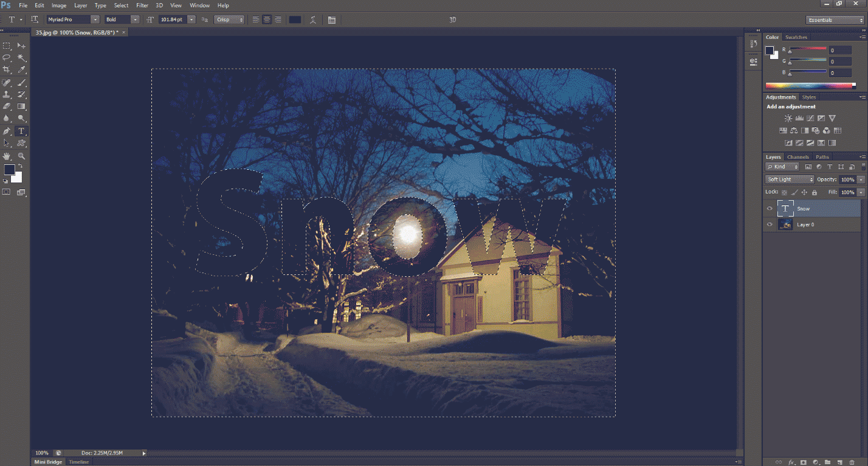The image size is (868, 466).
Task: Switch to the Channels tab
Action: pyautogui.click(x=798, y=157)
